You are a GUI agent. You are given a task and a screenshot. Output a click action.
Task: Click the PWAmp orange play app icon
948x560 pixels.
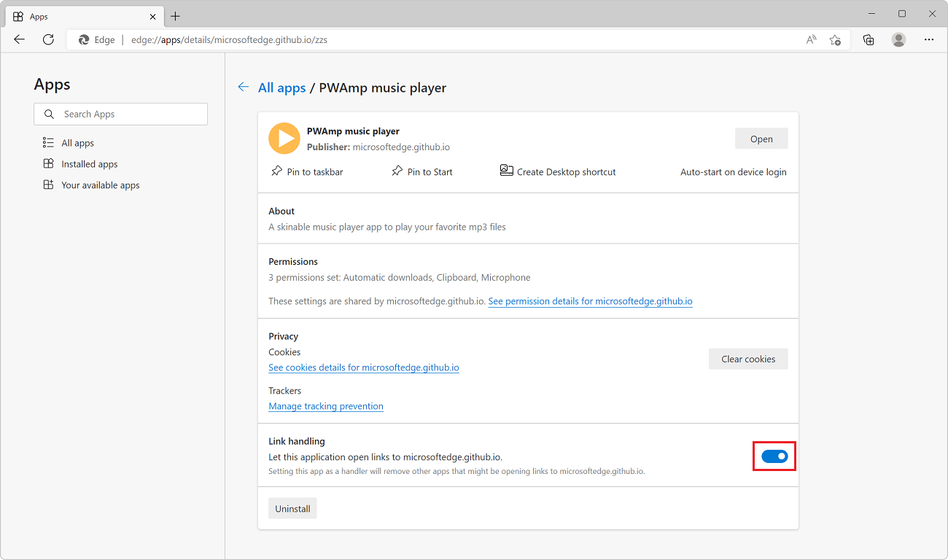click(284, 139)
